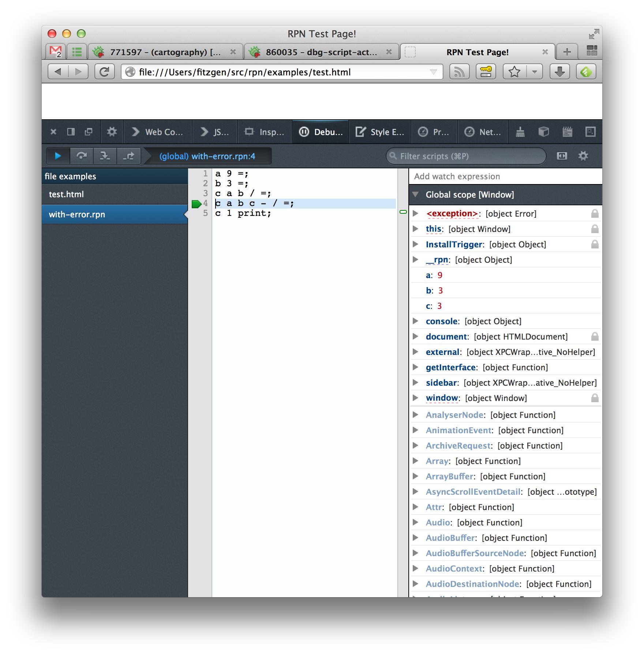Expand the InstallTrigger object
The image size is (644, 655).
click(415, 244)
